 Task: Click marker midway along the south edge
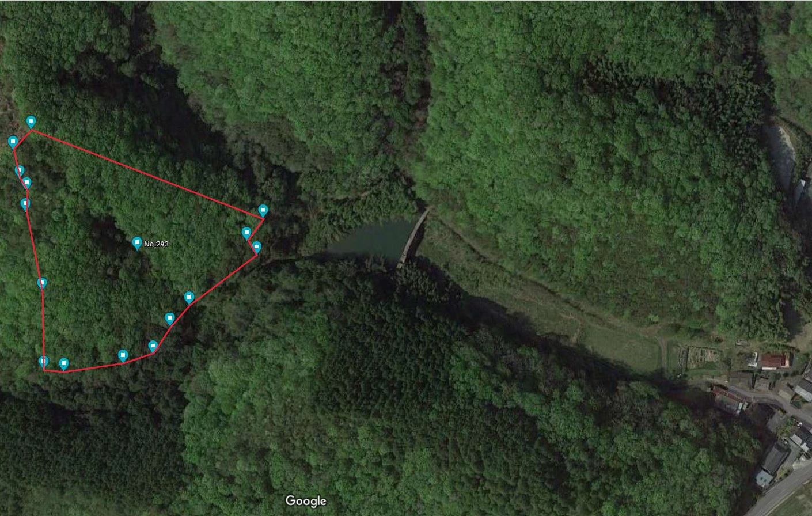[x=123, y=355]
